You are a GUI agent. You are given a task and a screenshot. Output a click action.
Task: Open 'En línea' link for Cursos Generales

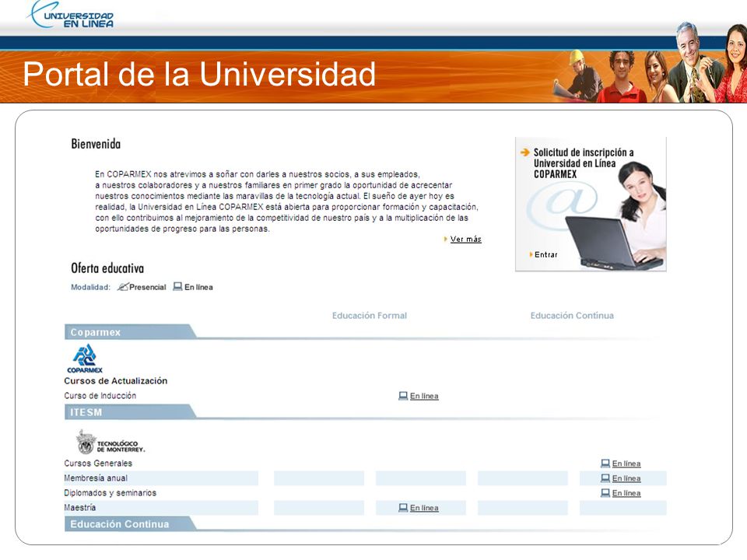point(626,464)
